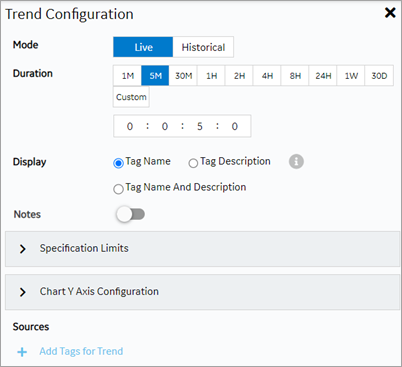Set duration to 1M
Viewport: 402px width, 367px height.
point(127,76)
